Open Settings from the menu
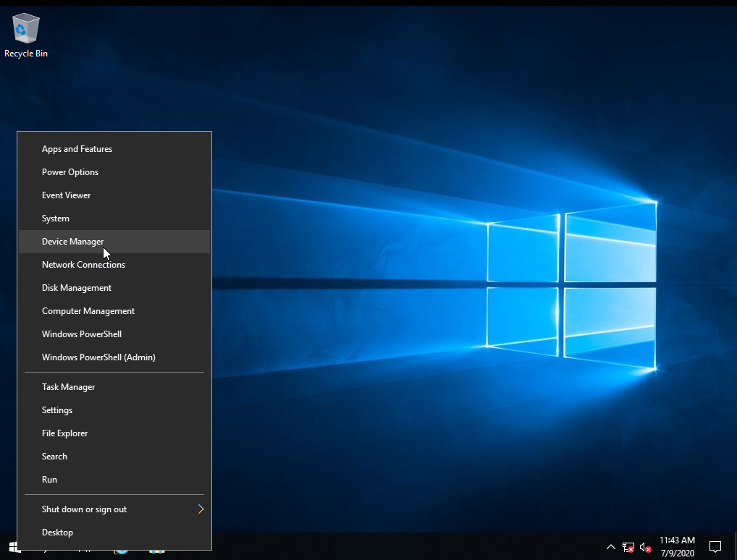The image size is (737, 560). [x=114, y=410]
